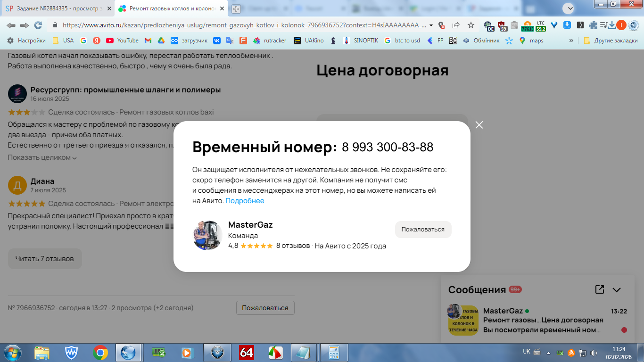Open the 'Настройки' bookmark

[26, 41]
